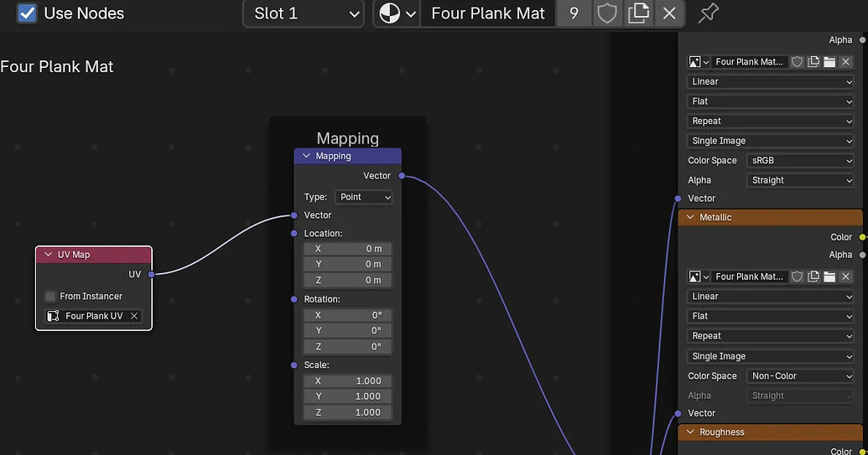Click the Scale Y 1.000 field

(x=348, y=396)
